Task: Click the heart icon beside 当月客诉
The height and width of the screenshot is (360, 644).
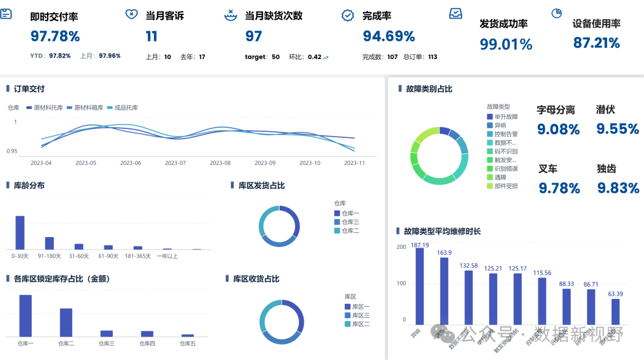Action: point(131,14)
